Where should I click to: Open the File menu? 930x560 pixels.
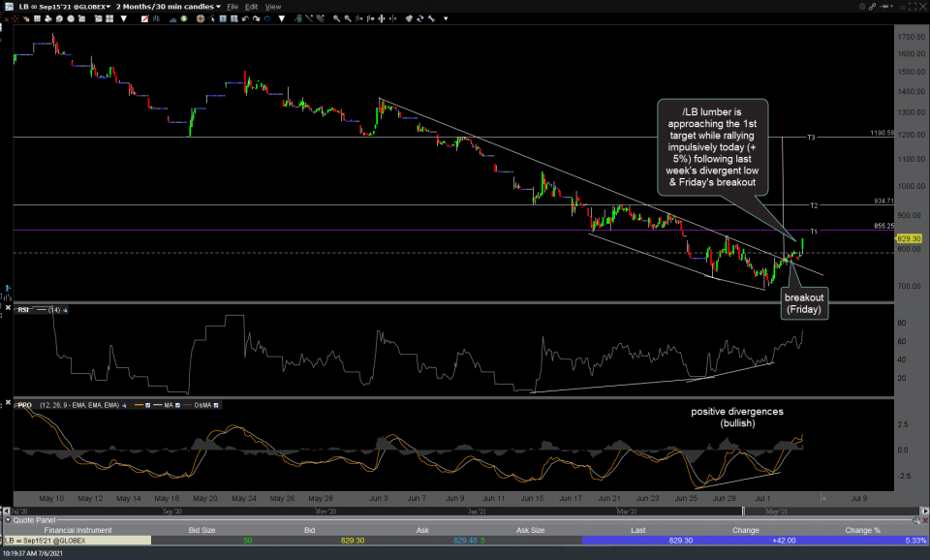[232, 6]
